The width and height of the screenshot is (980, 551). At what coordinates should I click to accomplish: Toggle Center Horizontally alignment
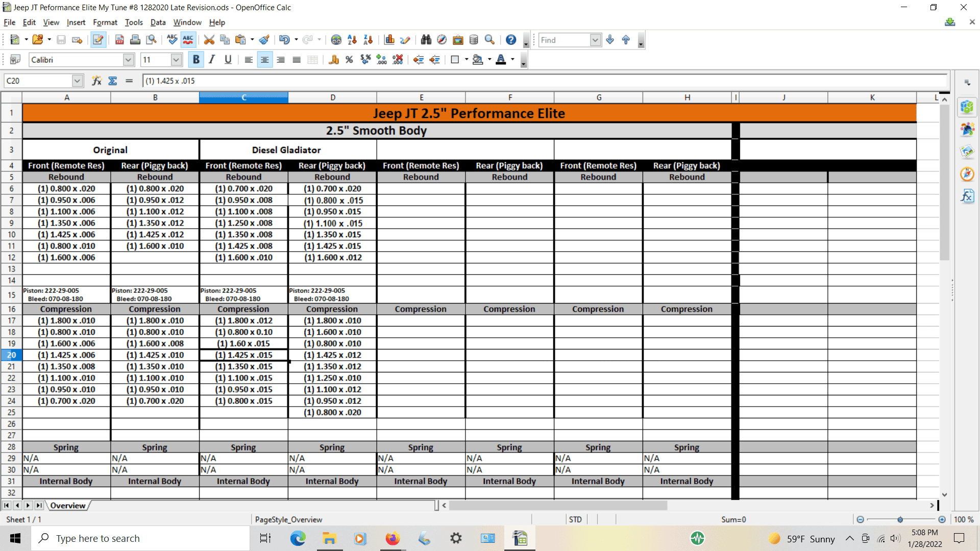coord(264,60)
